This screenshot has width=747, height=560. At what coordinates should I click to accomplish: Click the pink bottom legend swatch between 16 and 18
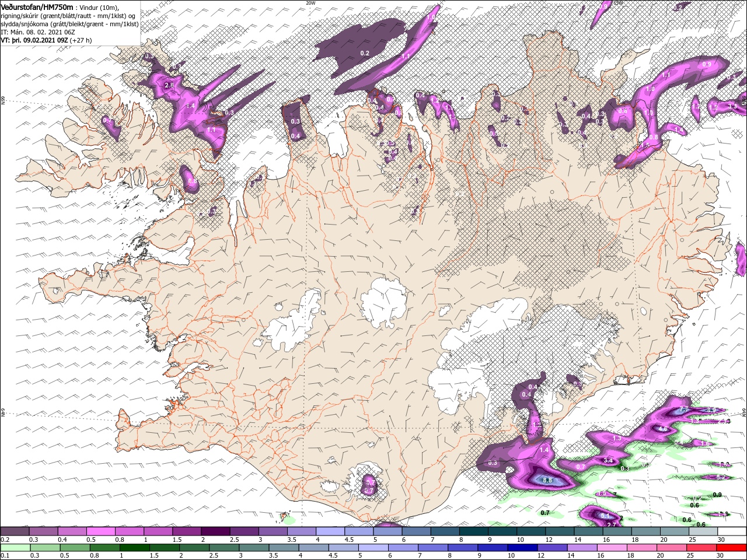(613, 548)
